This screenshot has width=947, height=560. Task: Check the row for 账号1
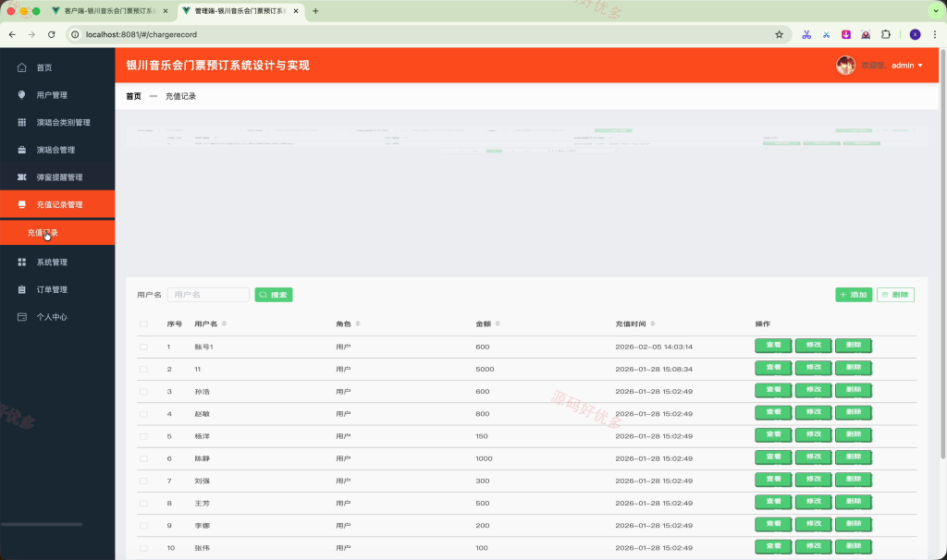143,347
